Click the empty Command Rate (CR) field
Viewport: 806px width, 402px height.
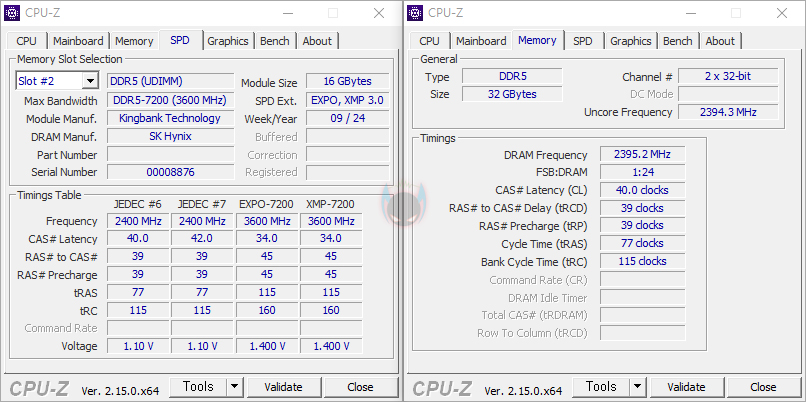click(x=642, y=279)
